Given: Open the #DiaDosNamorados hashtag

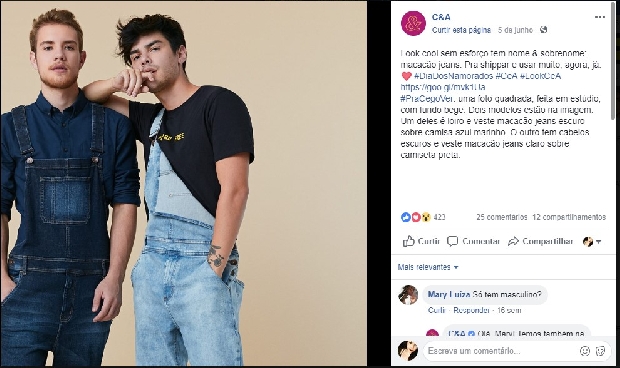Looking at the screenshot, I should 453,76.
